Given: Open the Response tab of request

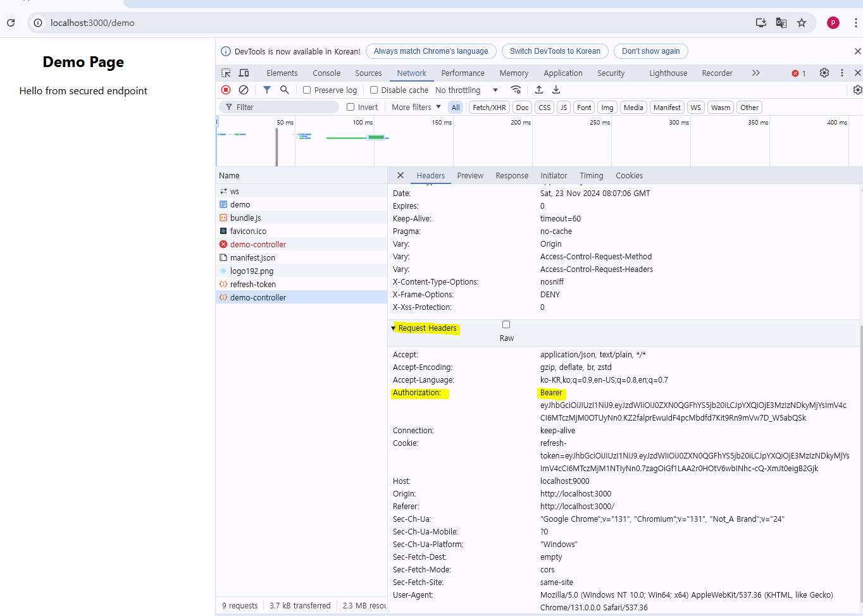Looking at the screenshot, I should [512, 175].
